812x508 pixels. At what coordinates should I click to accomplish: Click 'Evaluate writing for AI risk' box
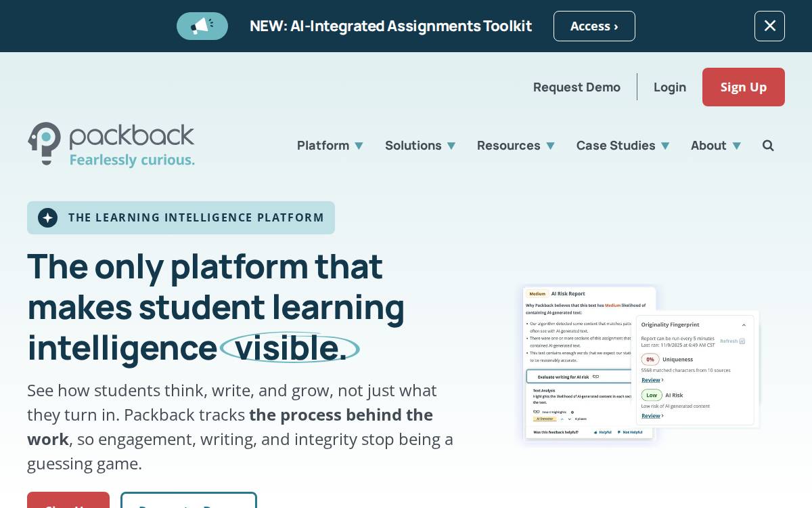[579, 377]
